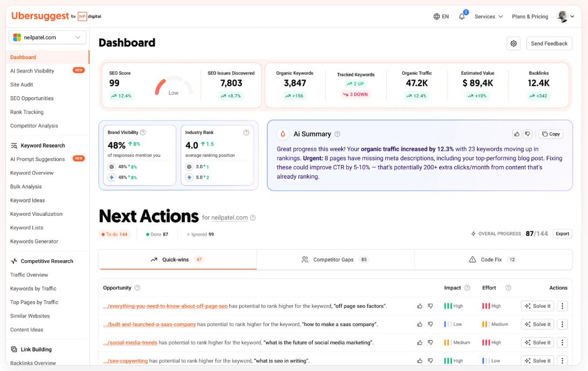Image resolution: width=588 pixels, height=371 pixels.
Task: Switch to the Quick-wins tab
Action: pos(177,260)
